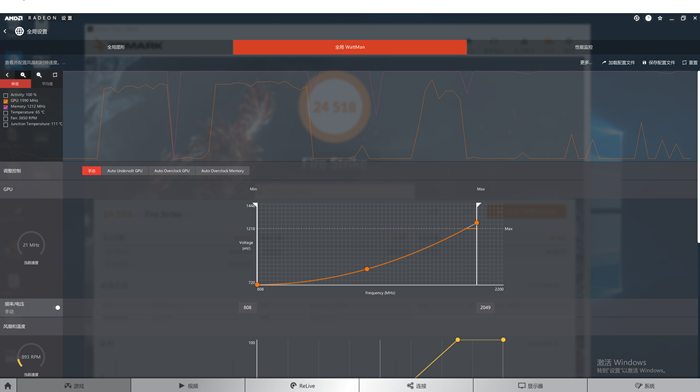The height and width of the screenshot is (392, 700).
Task: Click the maximum frequency field showing 2049
Action: click(x=485, y=308)
